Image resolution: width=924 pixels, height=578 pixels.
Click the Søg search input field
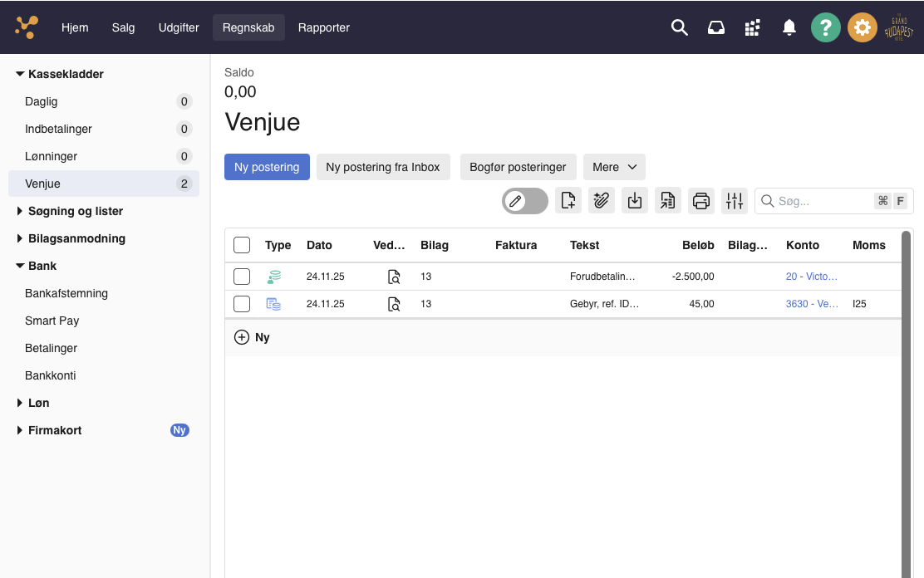tap(823, 201)
